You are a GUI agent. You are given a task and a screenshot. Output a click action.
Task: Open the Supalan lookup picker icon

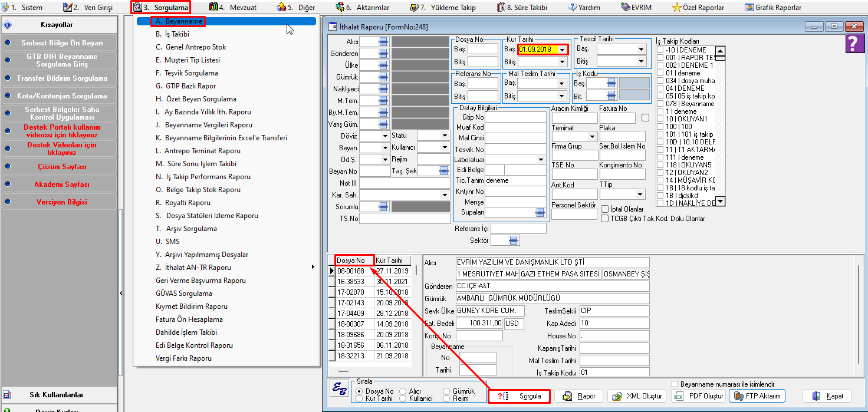[x=540, y=212]
